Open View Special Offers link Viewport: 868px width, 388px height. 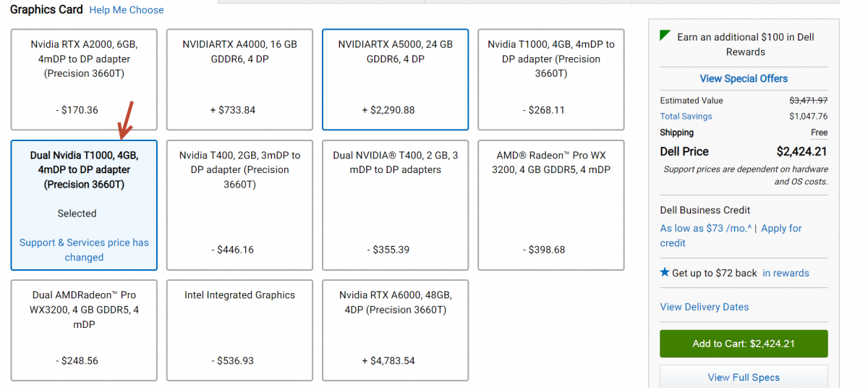[744, 78]
